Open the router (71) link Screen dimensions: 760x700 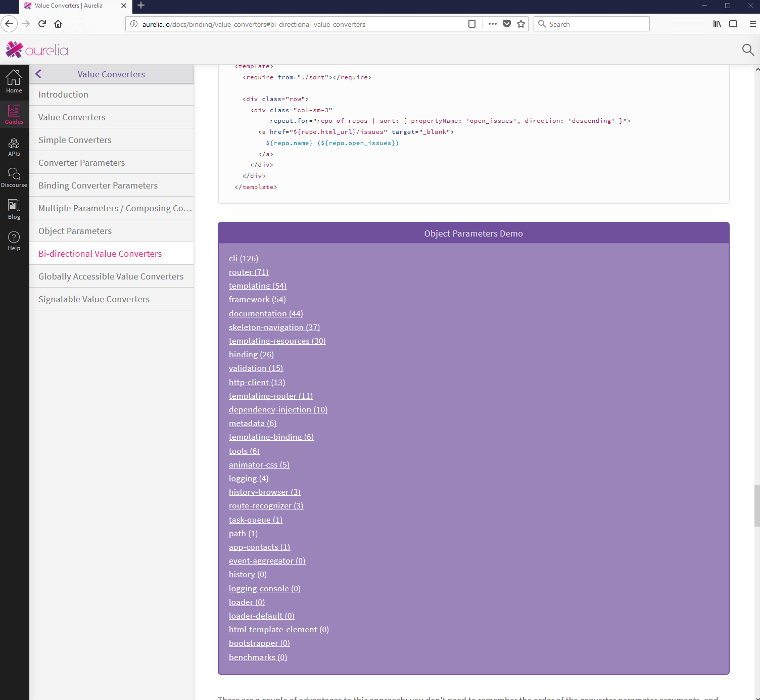[249, 272]
